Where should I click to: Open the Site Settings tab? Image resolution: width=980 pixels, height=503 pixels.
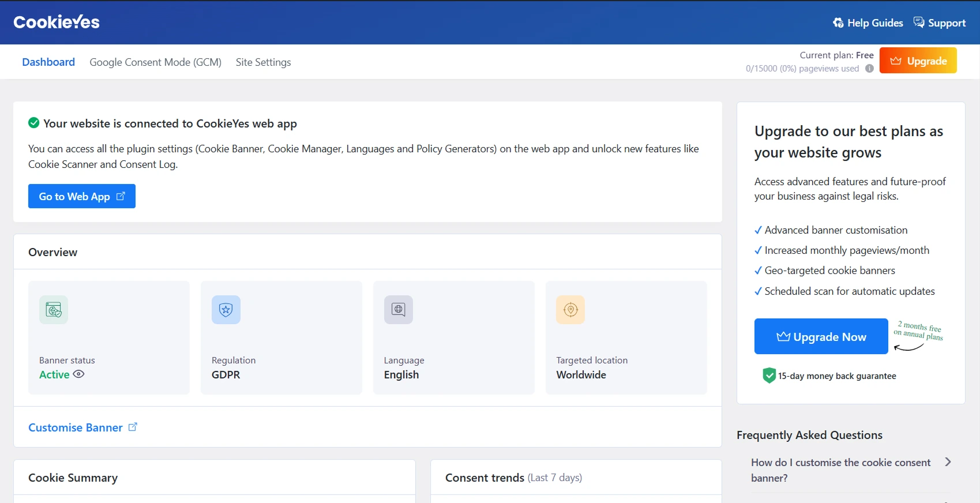pos(263,62)
